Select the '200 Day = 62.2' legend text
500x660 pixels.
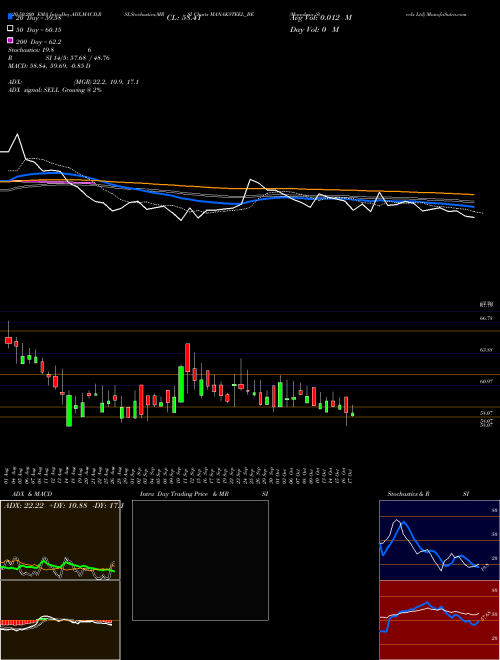(39, 42)
